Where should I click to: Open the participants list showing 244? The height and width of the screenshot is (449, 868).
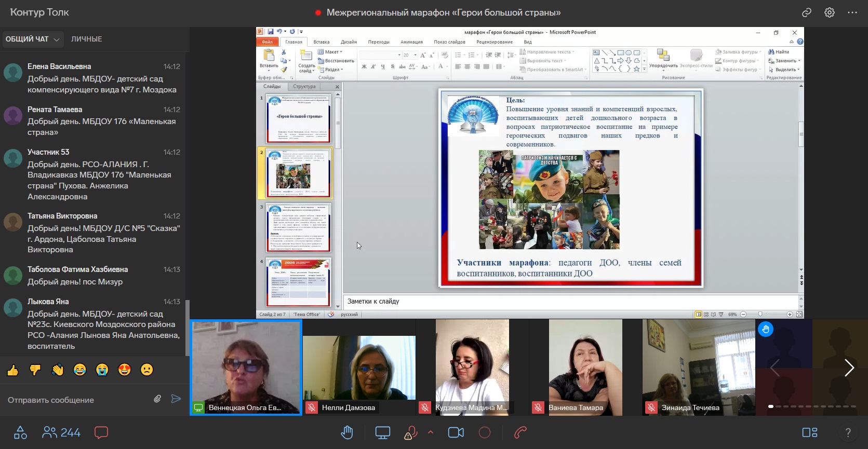click(61, 432)
